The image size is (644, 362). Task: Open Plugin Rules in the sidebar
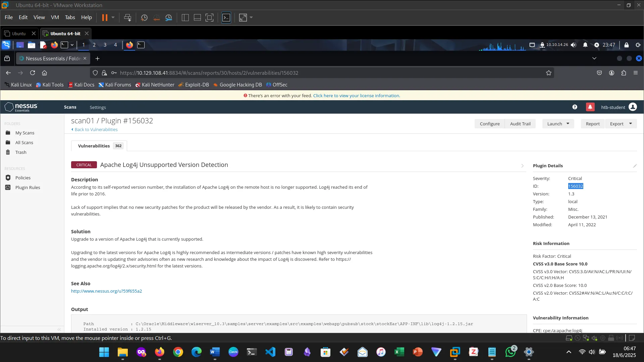28,187
